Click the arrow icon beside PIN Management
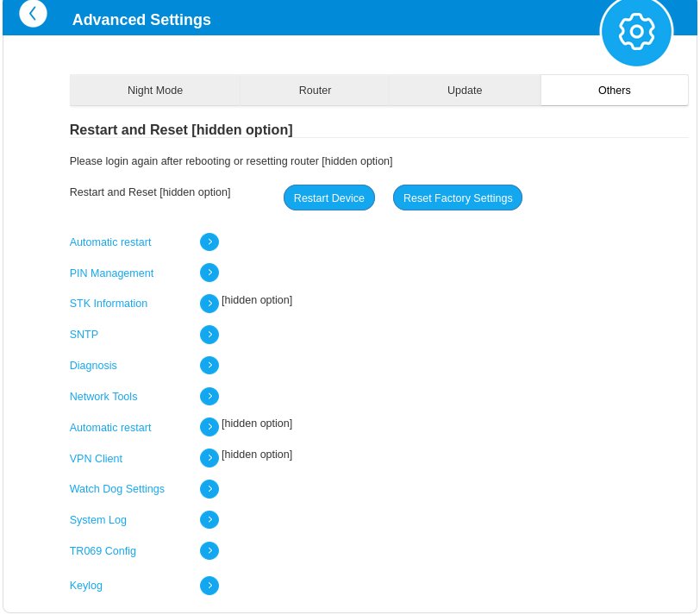This screenshot has height=615, width=700. [209, 273]
